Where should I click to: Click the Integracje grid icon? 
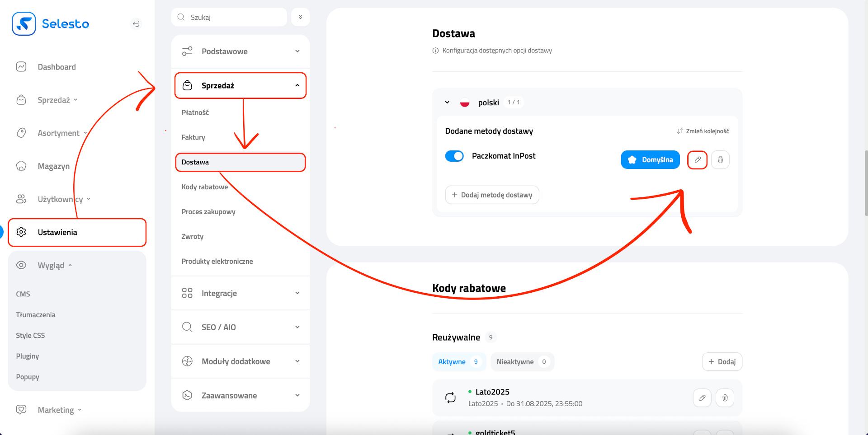point(187,293)
